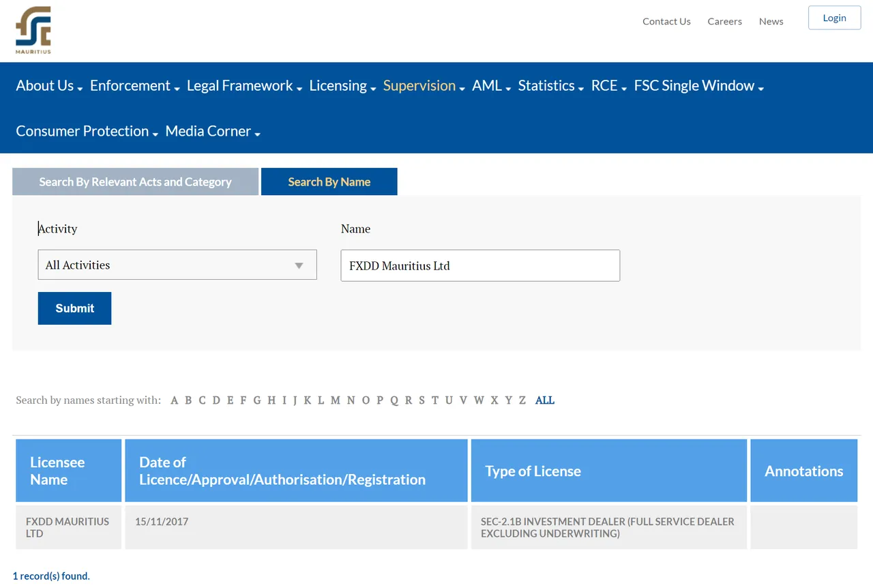Go to the Careers page
This screenshot has height=588, width=873.
coord(724,21)
